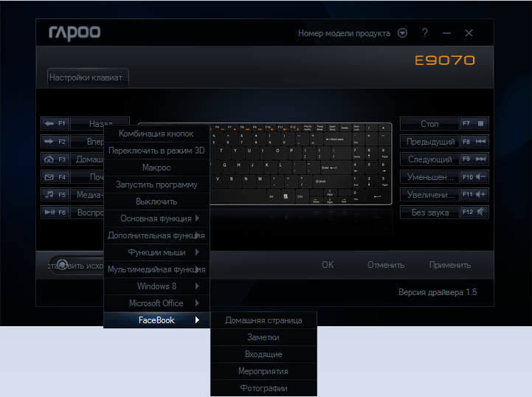This screenshot has height=397, width=532.
Task: Select Макрос menu entry
Action: pos(156,168)
